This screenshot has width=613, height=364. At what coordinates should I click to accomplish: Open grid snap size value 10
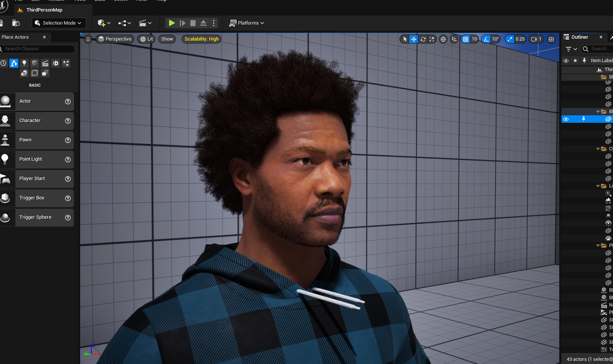point(474,39)
